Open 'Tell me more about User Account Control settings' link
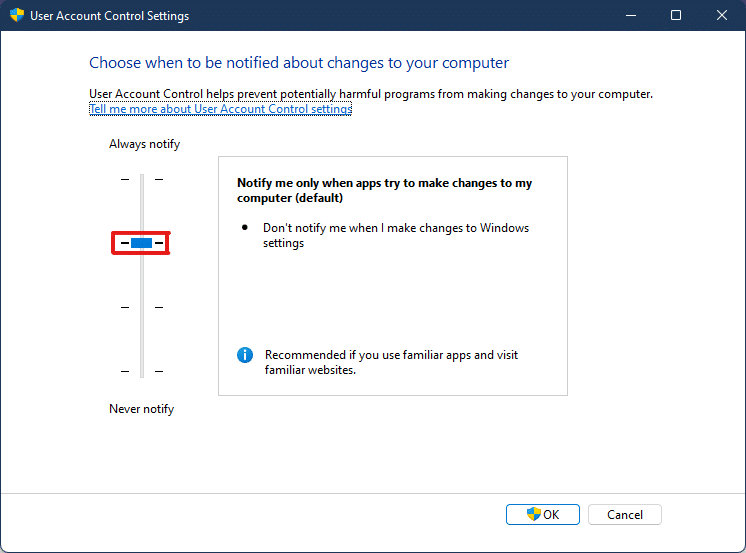The width and height of the screenshot is (746, 553). (220, 109)
